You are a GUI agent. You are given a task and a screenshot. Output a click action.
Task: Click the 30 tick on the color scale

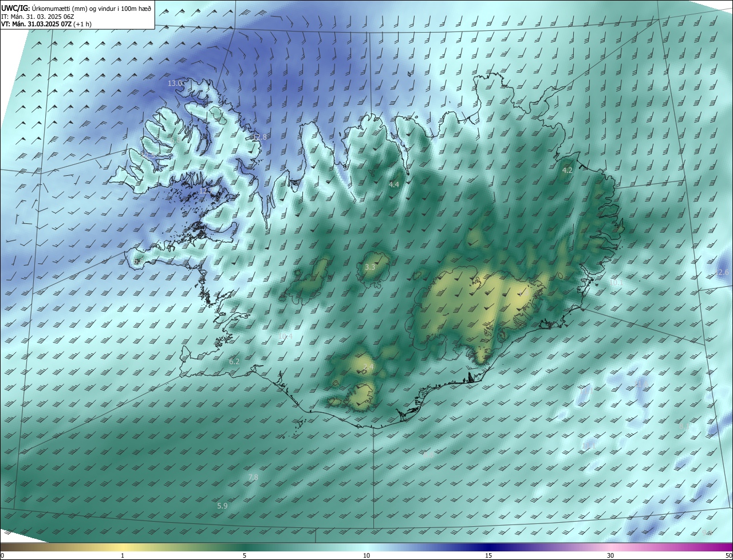pos(610,556)
